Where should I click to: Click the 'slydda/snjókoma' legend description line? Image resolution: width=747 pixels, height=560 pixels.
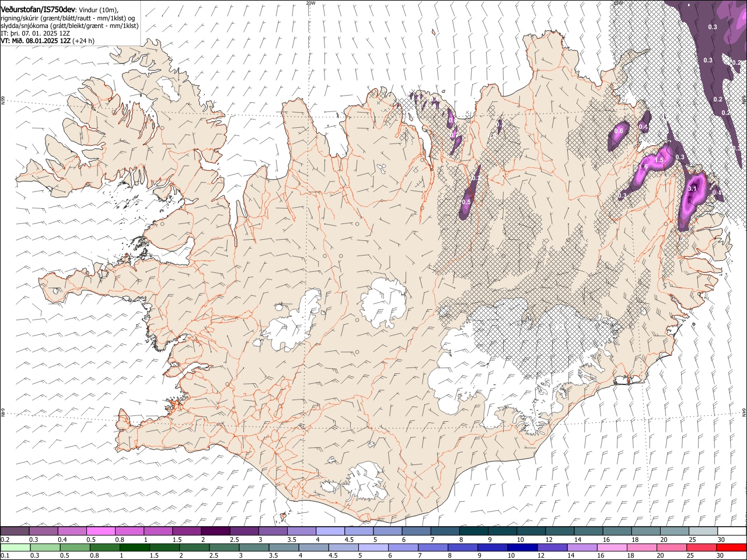point(69,26)
